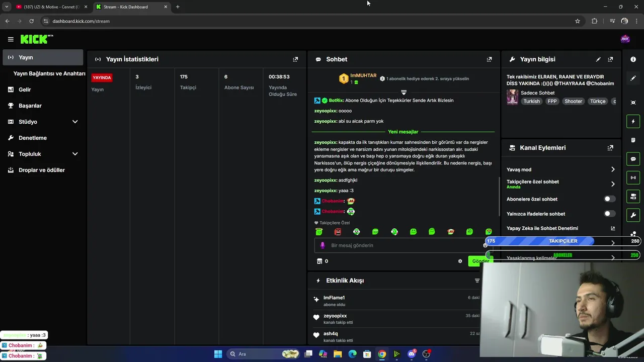
Task: Open Yavaş mod options chevron
Action: (613, 169)
